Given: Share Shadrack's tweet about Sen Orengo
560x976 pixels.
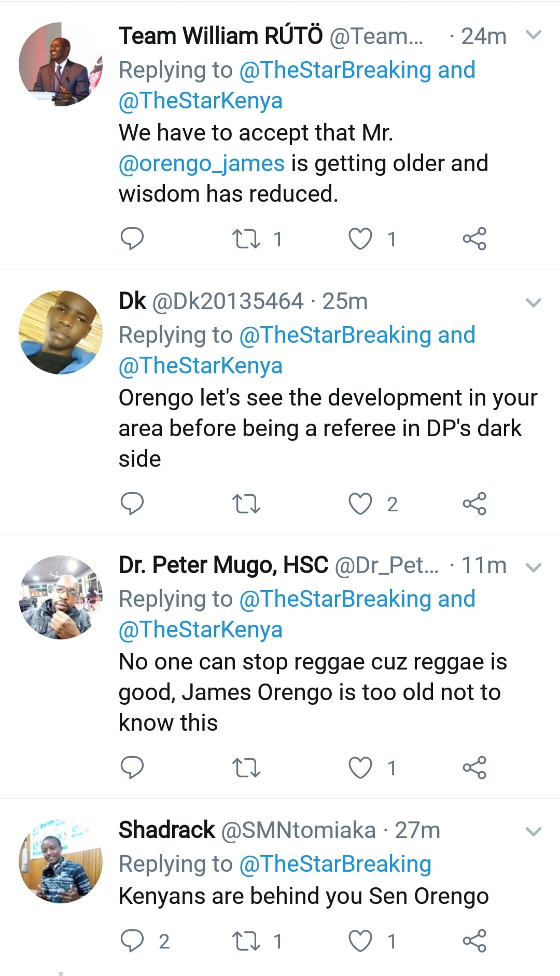Looking at the screenshot, I should (474, 941).
